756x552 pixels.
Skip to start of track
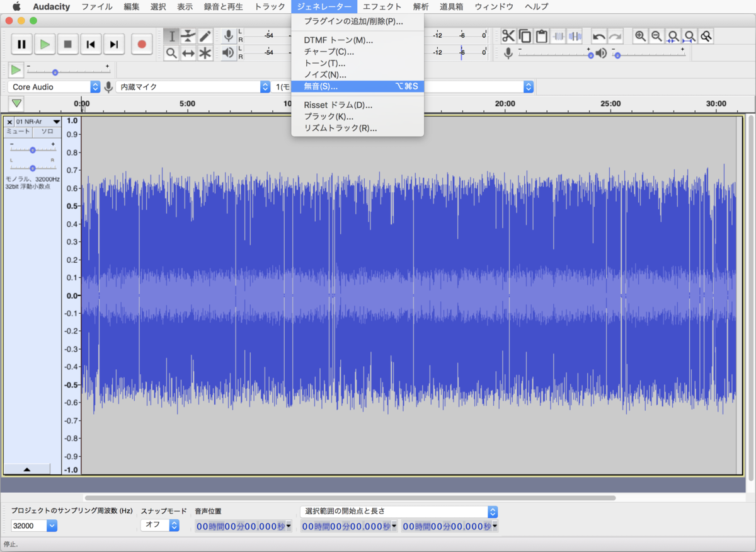(x=91, y=44)
